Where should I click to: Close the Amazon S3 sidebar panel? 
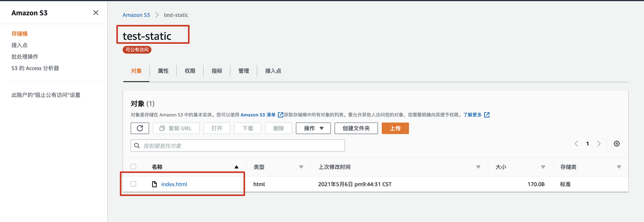96,13
